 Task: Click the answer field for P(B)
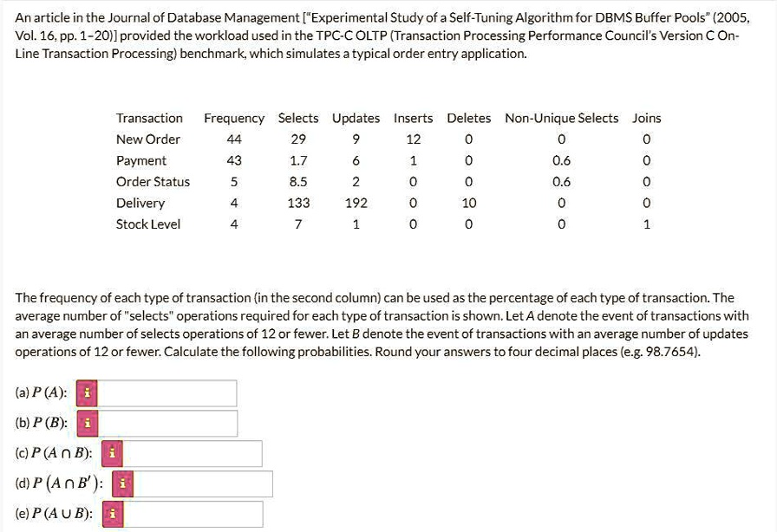click(x=169, y=424)
